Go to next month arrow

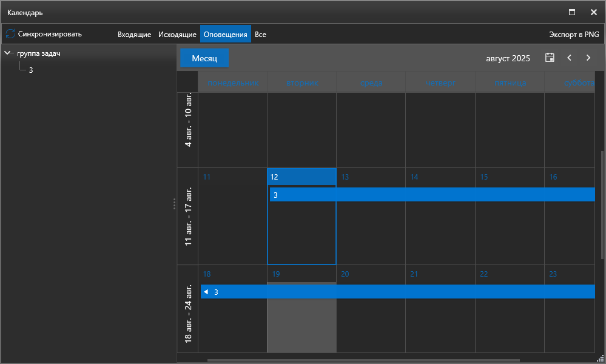(588, 58)
